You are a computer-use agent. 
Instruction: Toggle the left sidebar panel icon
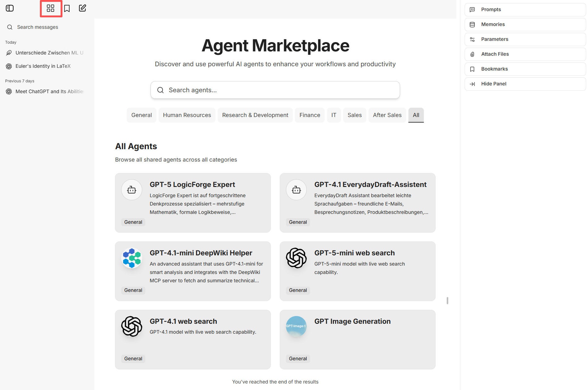[x=10, y=8]
